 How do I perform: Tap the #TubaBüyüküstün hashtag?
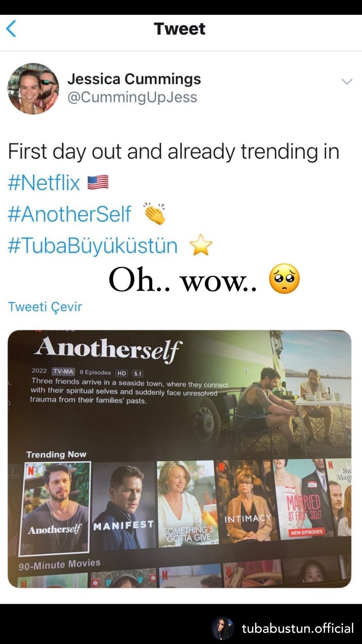click(93, 245)
